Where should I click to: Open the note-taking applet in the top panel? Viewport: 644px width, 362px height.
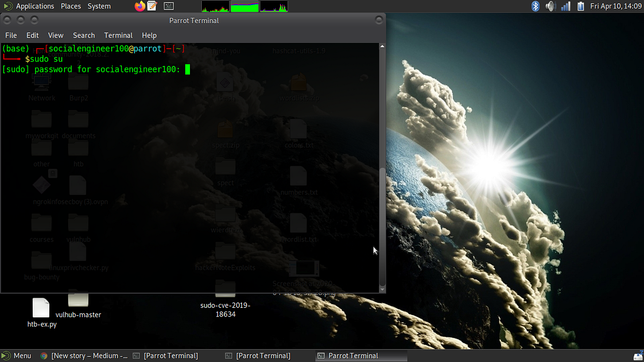point(153,6)
